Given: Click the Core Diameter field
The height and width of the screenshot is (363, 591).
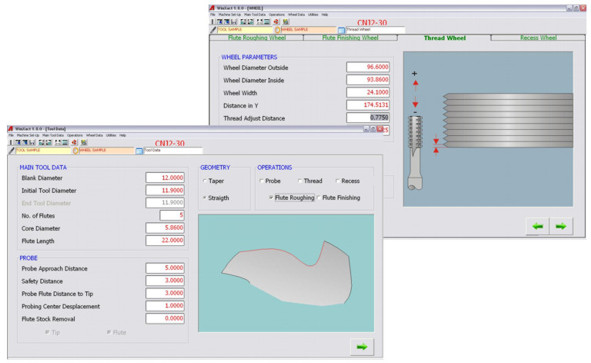Looking at the screenshot, I should (x=165, y=228).
